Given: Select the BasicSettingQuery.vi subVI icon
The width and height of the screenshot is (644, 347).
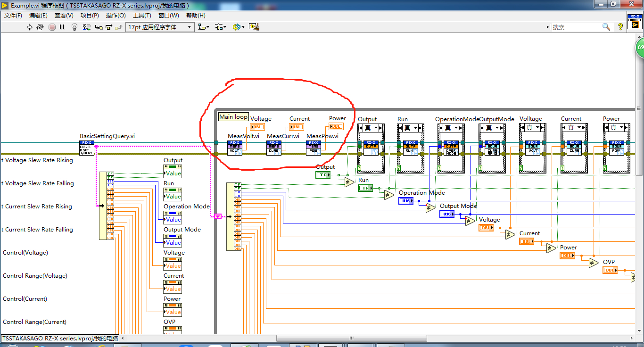Looking at the screenshot, I should coord(87,148).
